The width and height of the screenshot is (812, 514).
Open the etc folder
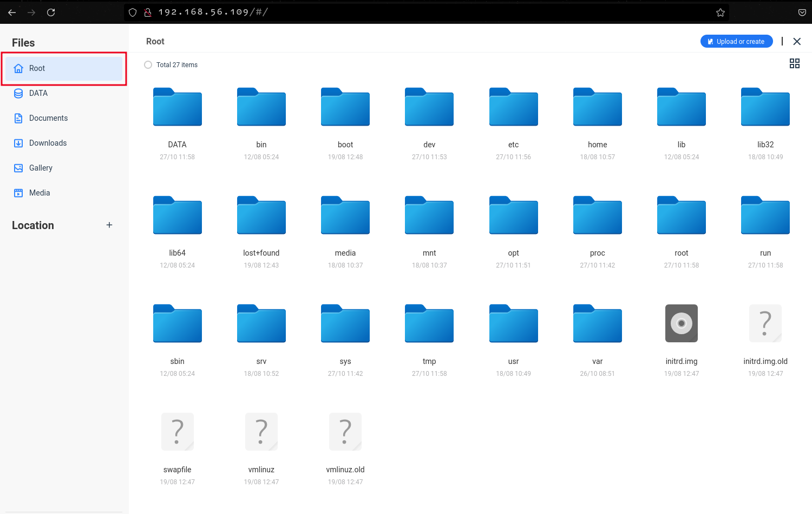pyautogui.click(x=513, y=107)
